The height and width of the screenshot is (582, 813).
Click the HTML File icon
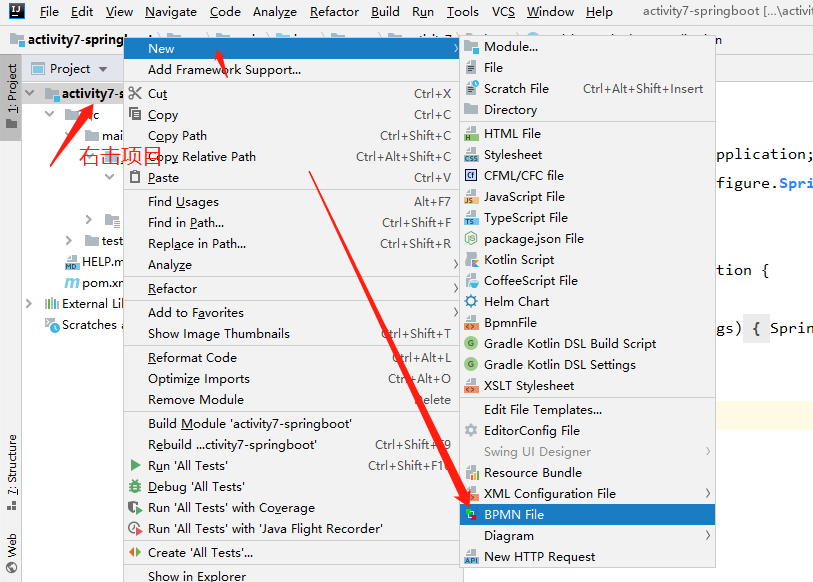point(471,134)
